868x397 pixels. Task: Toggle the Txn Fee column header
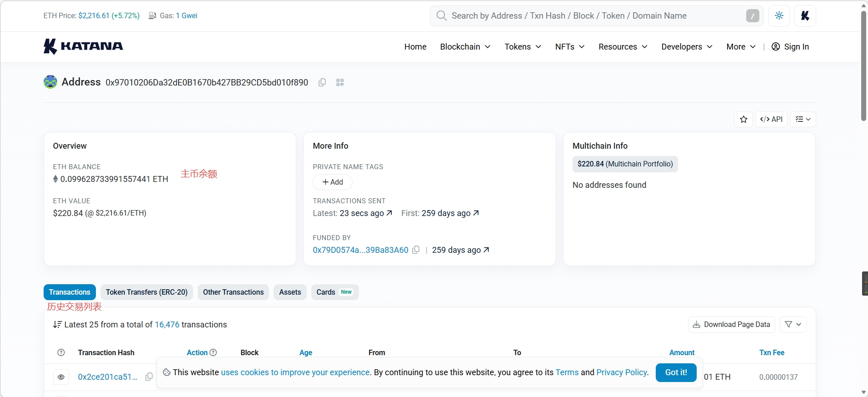(x=772, y=352)
